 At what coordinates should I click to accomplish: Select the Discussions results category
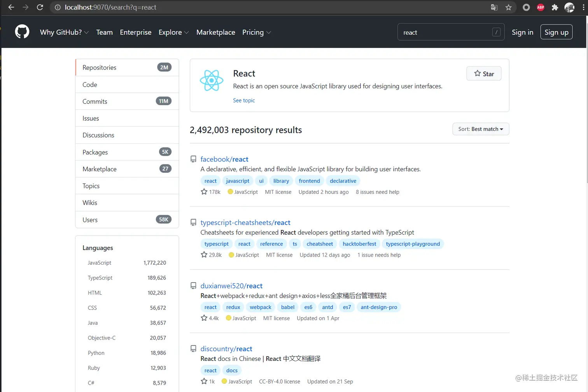[127, 135]
